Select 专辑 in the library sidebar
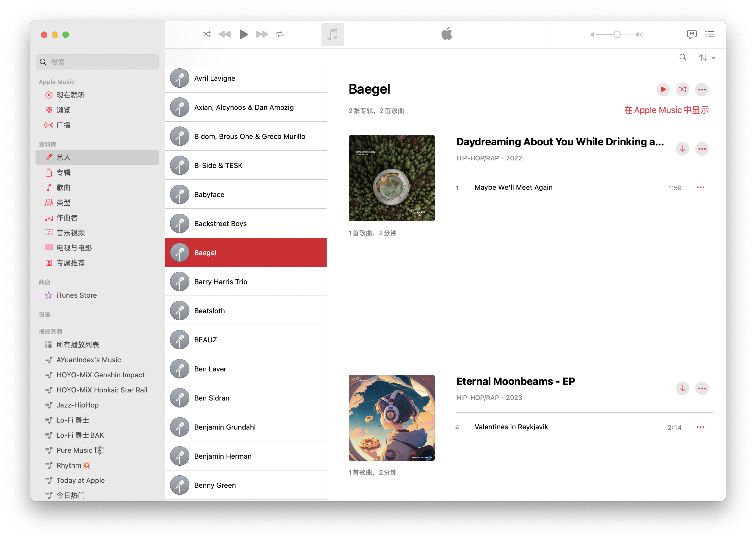The height and width of the screenshot is (541, 756). click(63, 173)
